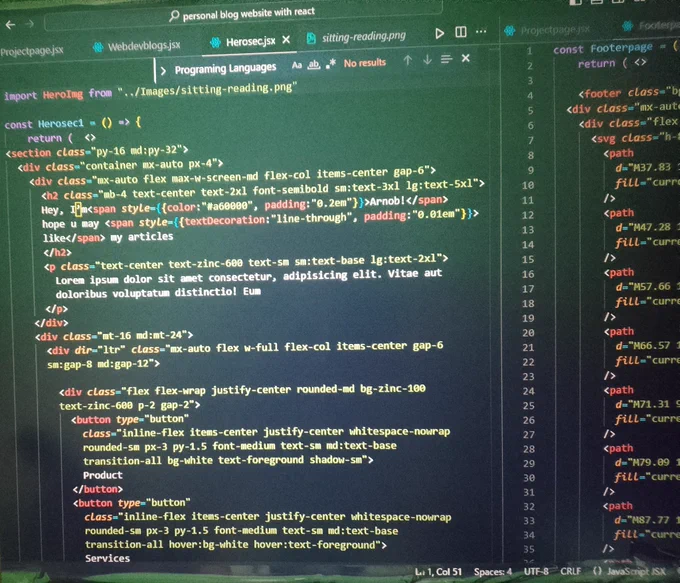This screenshot has width=680, height=583.
Task: Click 'const Footerpage' in right editor
Action: (x=603, y=48)
